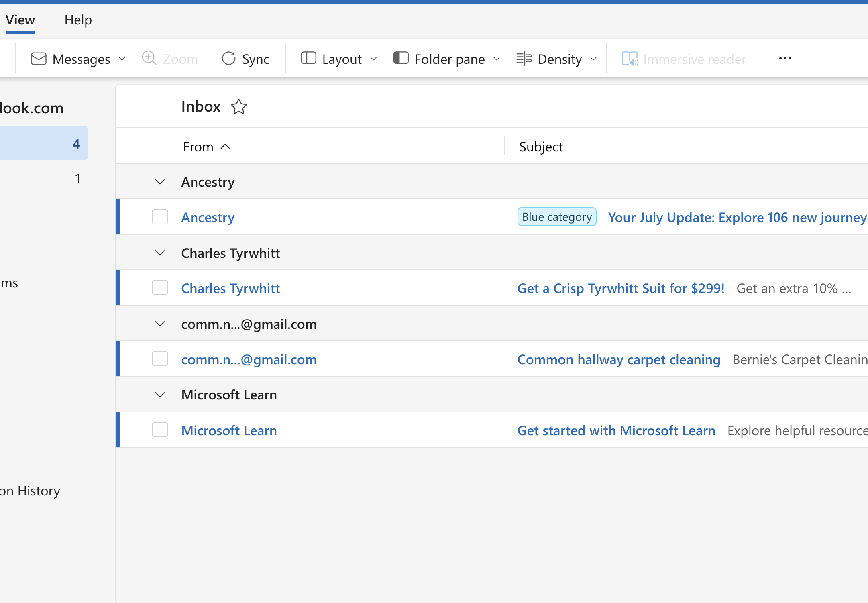Check the Microsoft Learn email checkbox

[160, 430]
